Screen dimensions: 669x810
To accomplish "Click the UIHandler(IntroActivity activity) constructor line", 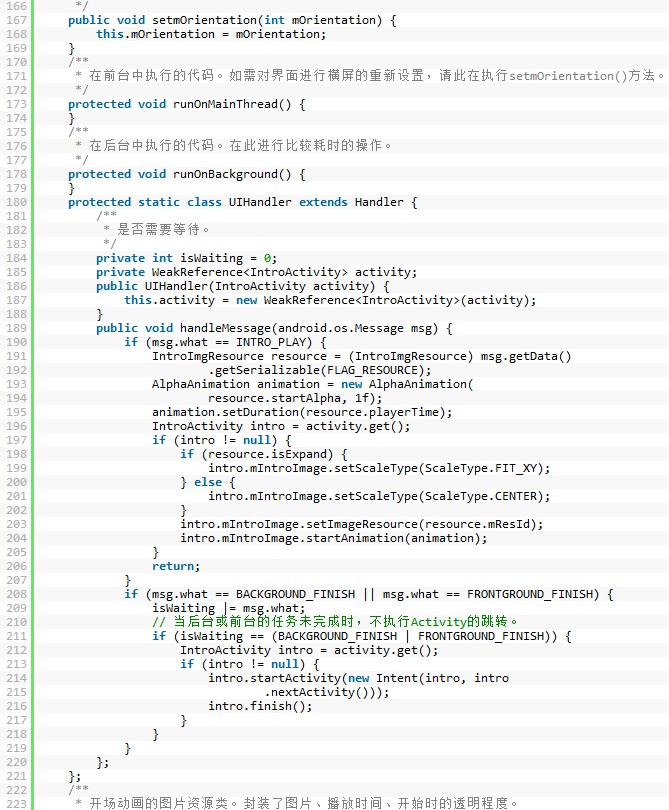I will coord(242,286).
